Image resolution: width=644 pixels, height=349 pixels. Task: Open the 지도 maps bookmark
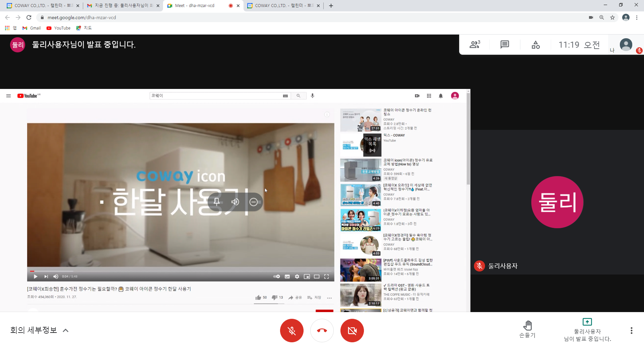coord(84,28)
